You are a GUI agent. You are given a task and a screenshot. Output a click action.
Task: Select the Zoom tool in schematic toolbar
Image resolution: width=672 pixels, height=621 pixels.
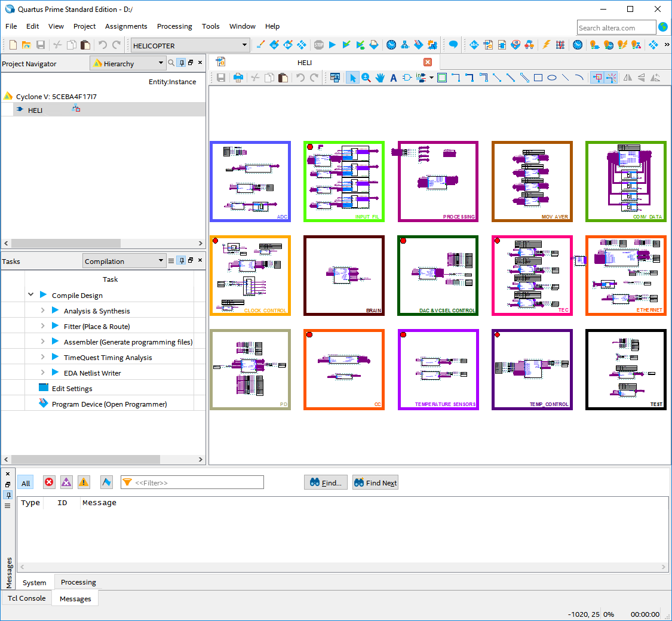click(366, 78)
